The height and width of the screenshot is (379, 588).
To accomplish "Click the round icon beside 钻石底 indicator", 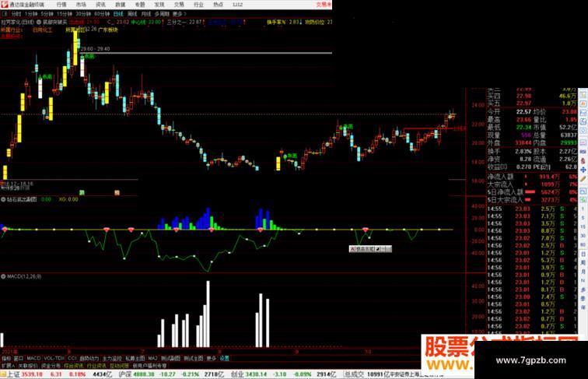I will pyautogui.click(x=3, y=200).
